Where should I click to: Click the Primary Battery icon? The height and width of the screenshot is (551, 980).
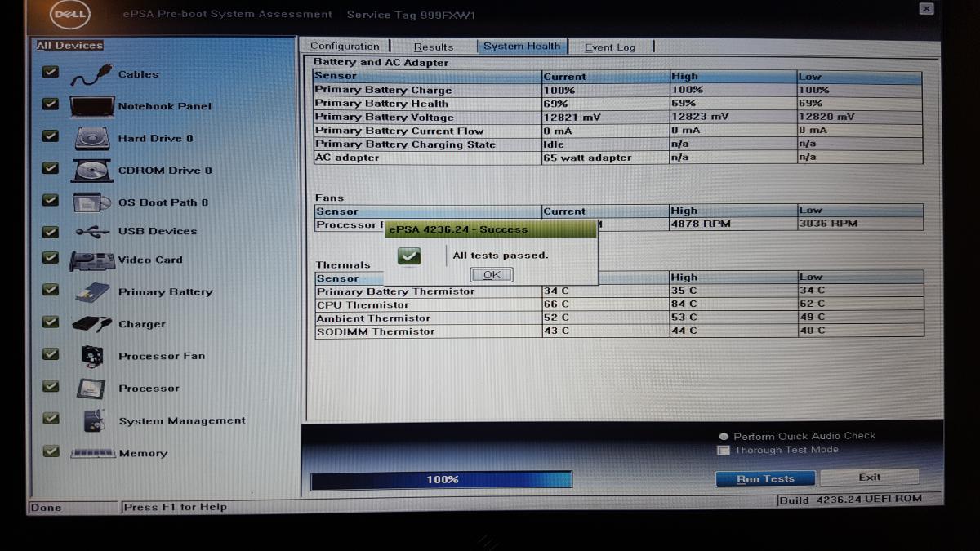91,292
